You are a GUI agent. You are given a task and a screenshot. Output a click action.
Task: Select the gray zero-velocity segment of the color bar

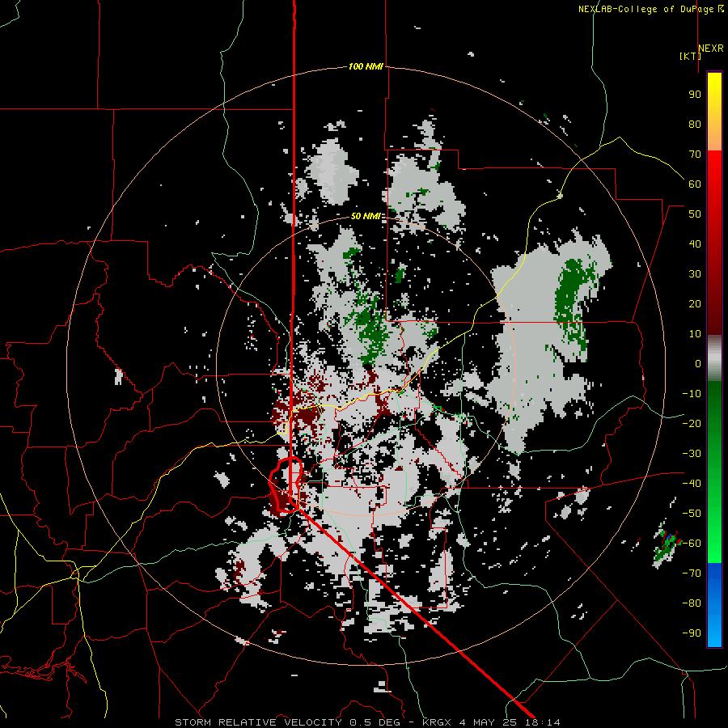[x=714, y=358]
